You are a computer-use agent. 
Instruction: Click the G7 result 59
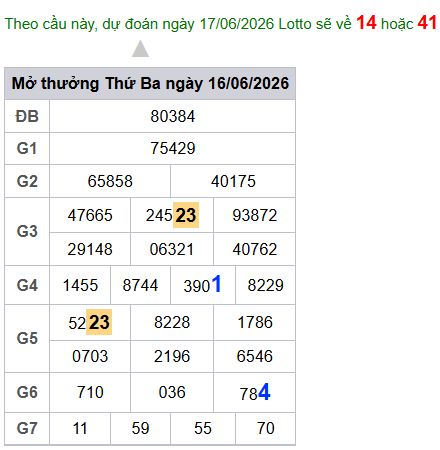point(140,428)
